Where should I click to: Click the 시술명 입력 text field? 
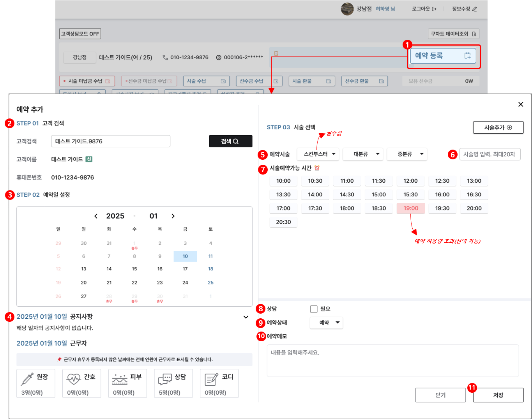tap(490, 154)
